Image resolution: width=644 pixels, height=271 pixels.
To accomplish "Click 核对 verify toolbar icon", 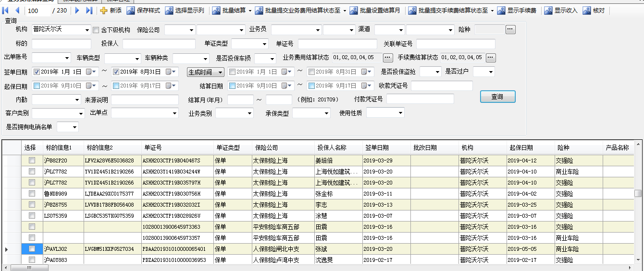I will [587, 11].
